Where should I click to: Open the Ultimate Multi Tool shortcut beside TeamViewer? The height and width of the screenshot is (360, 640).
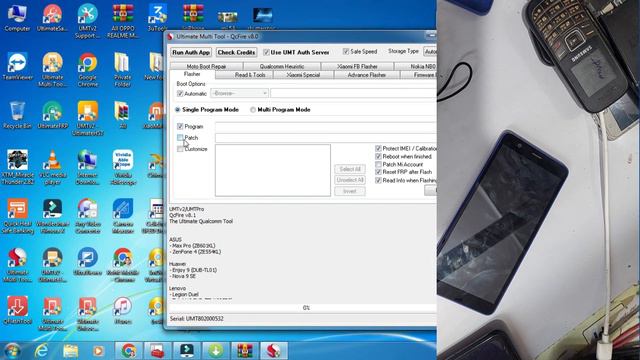[52, 70]
